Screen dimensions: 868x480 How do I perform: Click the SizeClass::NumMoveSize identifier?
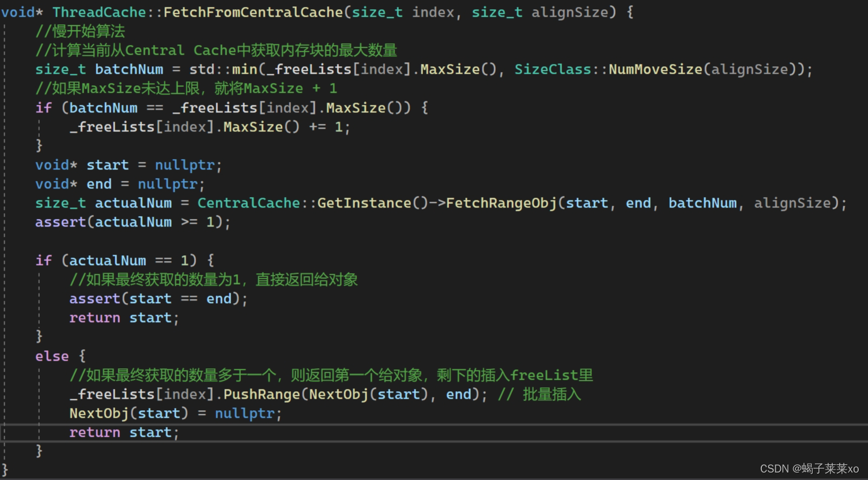click(611, 69)
